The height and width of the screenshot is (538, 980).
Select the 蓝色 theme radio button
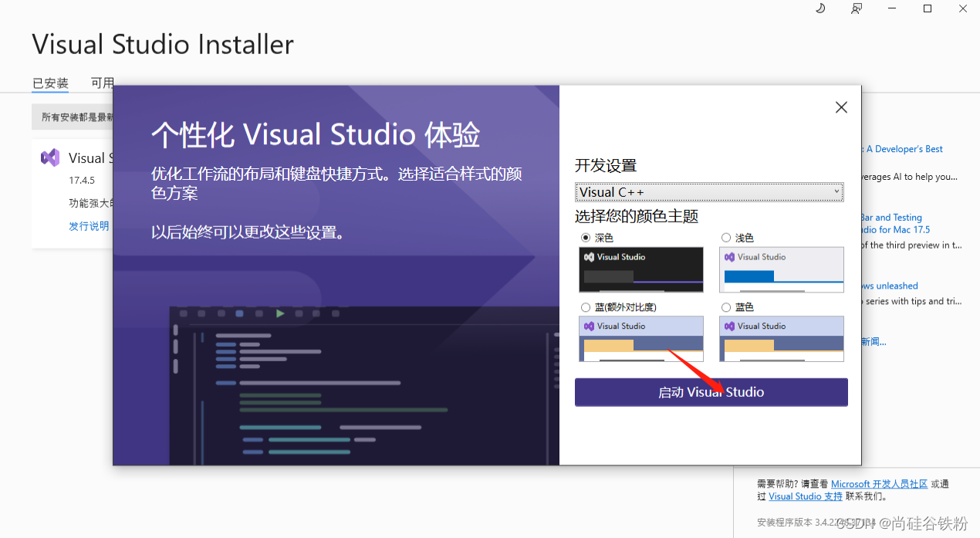(725, 306)
